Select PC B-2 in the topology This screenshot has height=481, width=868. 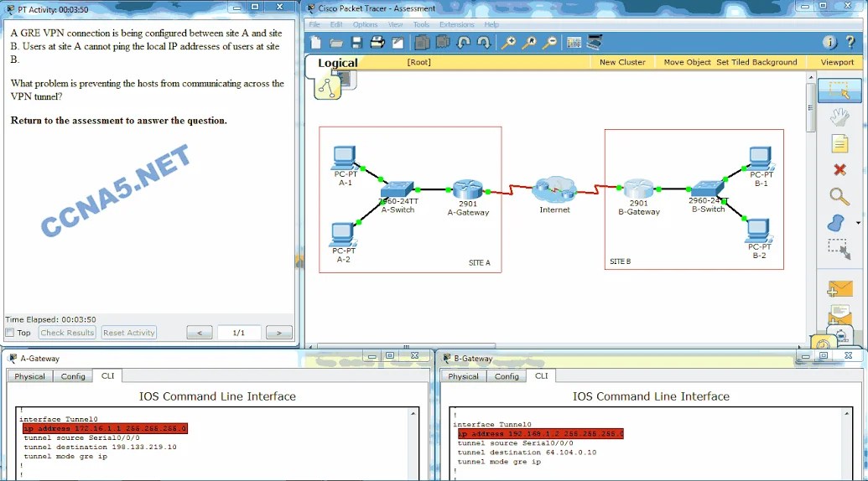click(x=759, y=231)
